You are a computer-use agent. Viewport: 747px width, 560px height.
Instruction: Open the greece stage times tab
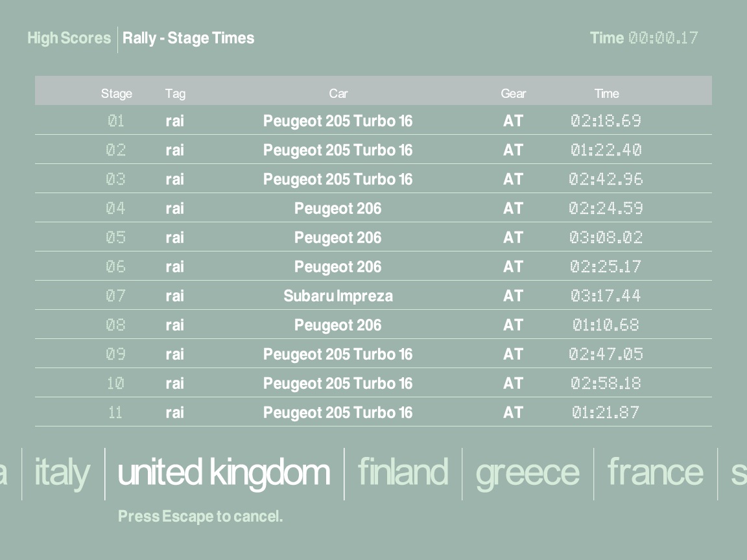527,472
